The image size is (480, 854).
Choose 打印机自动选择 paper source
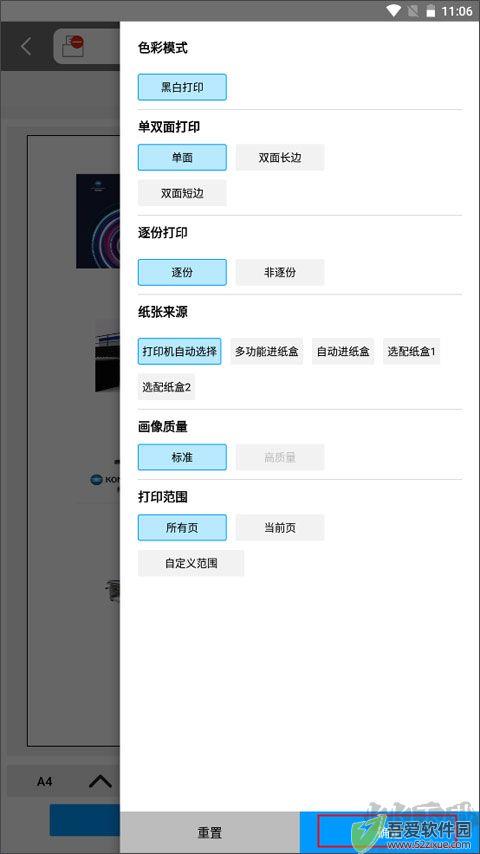coord(180,351)
